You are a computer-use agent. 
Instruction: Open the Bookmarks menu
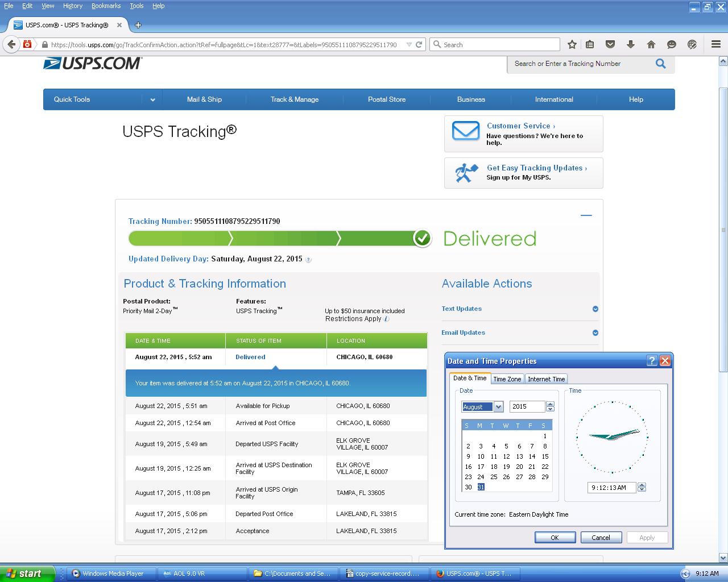coord(106,6)
